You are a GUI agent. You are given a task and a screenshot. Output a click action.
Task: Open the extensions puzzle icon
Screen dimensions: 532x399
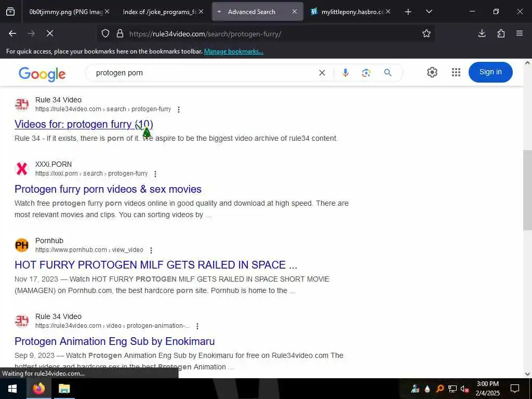point(501,33)
